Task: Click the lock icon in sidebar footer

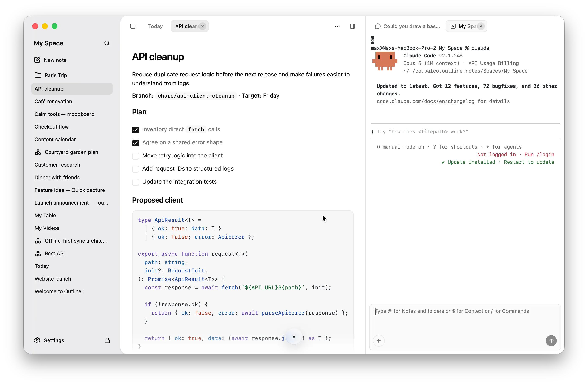Action: click(107, 340)
